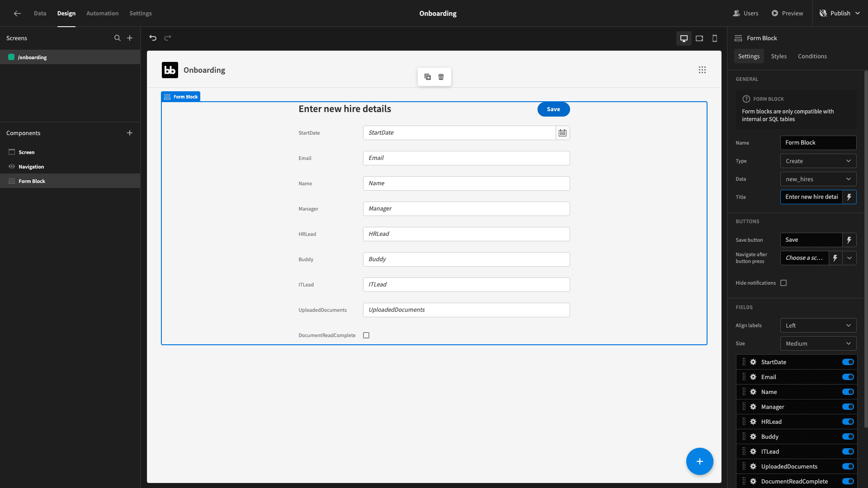Viewport: 868px width, 488px height.
Task: Open the Data dropdown showing new_hires
Action: point(818,179)
